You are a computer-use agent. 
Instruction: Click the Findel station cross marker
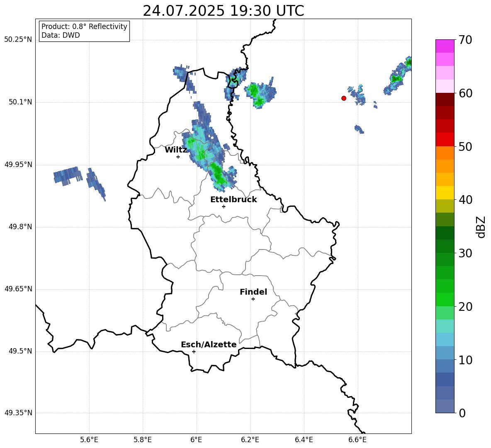click(253, 299)
